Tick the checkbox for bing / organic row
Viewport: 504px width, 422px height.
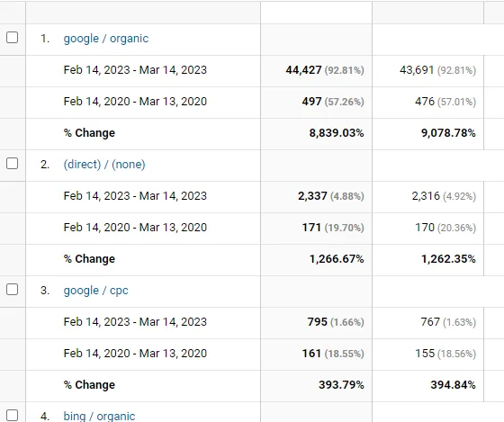click(x=13, y=415)
